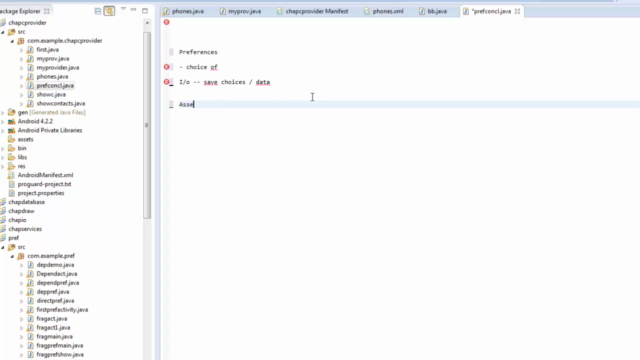Click Dependact.java file icon
This screenshot has width=640, height=360.
tap(30, 274)
